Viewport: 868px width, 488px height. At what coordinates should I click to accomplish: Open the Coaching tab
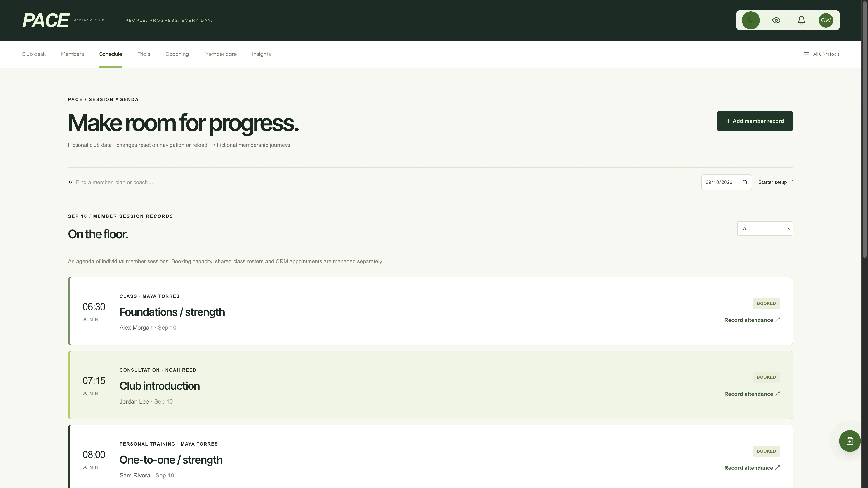177,54
